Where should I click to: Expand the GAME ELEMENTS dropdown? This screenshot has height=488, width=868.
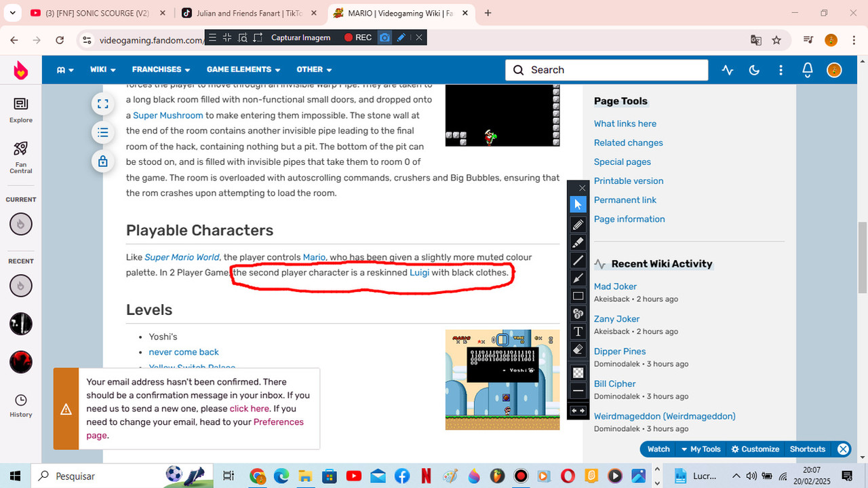(243, 69)
